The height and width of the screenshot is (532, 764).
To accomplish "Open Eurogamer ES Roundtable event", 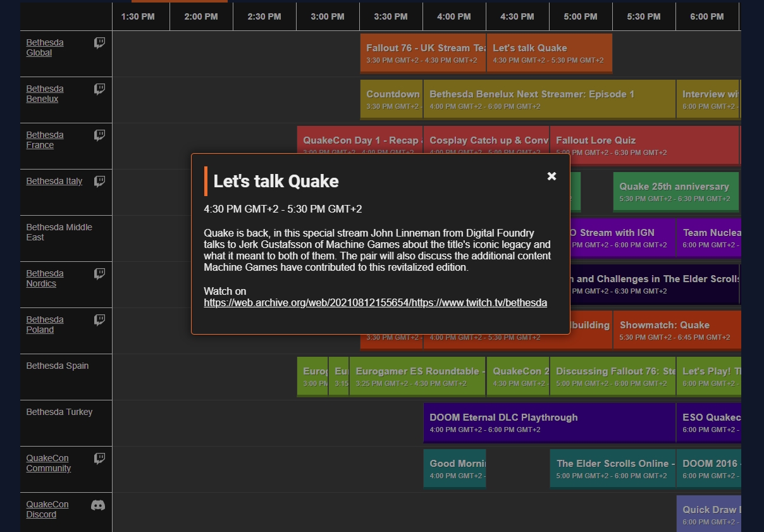I will coord(417,376).
